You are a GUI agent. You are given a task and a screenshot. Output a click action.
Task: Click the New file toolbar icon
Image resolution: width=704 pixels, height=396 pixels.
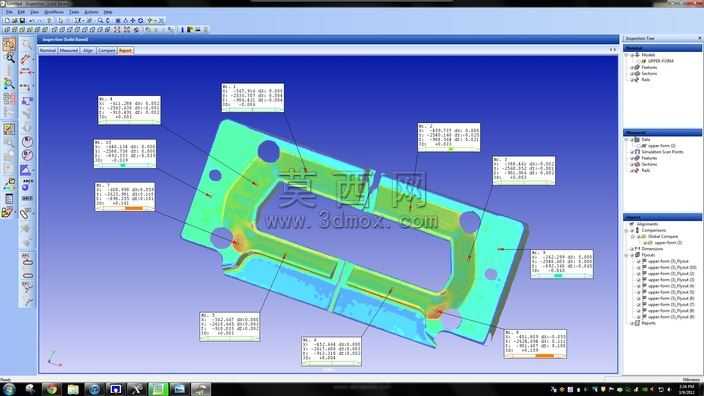click(7, 21)
